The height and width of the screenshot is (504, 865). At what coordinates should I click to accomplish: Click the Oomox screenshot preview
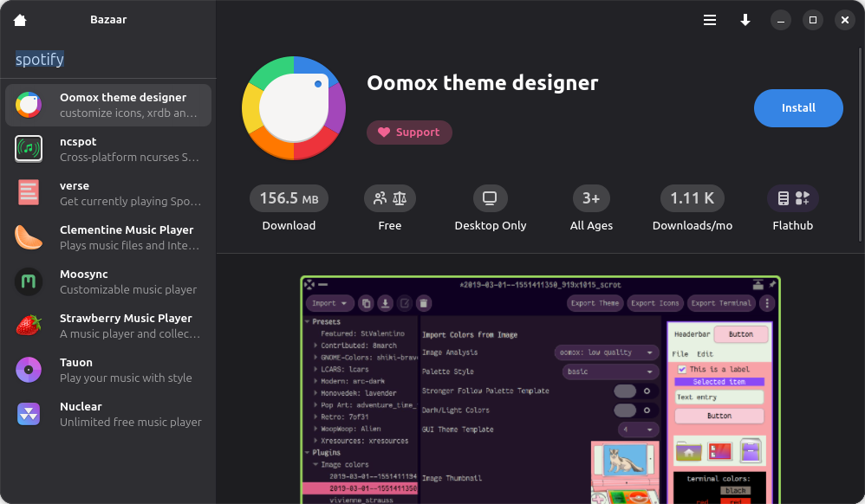coord(539,390)
